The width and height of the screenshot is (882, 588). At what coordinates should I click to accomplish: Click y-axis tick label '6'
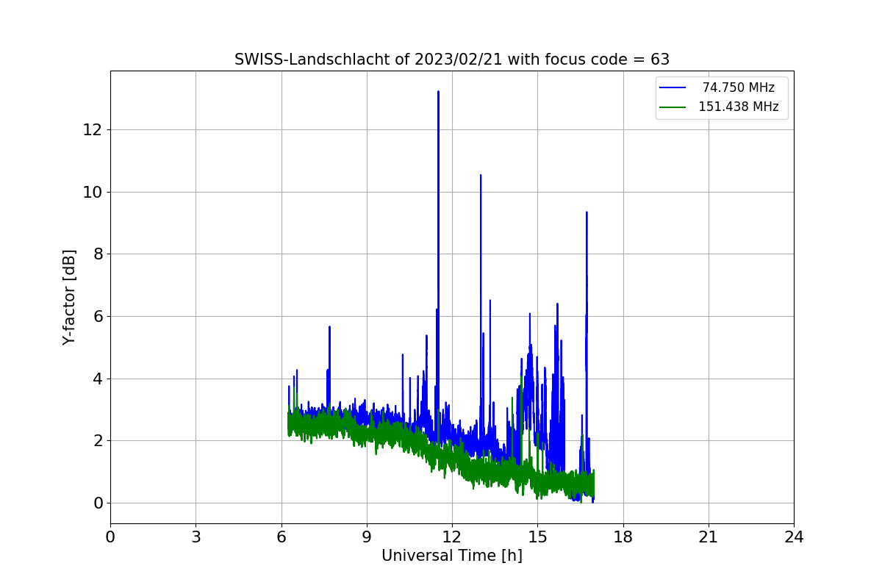click(x=98, y=316)
